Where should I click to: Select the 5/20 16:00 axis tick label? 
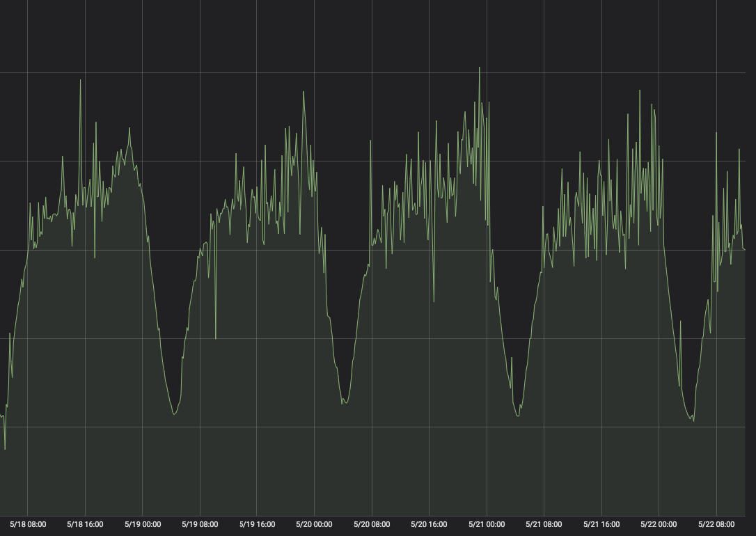[429, 524]
